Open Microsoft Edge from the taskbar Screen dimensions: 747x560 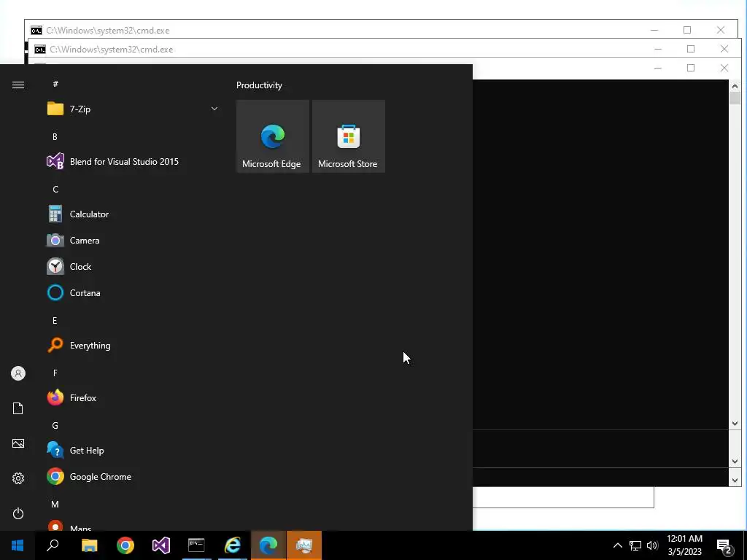coord(268,545)
